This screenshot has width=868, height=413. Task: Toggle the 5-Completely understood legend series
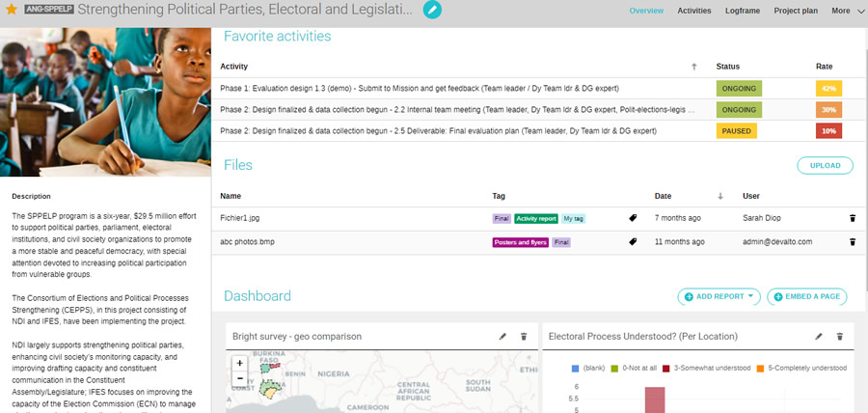coord(801,369)
